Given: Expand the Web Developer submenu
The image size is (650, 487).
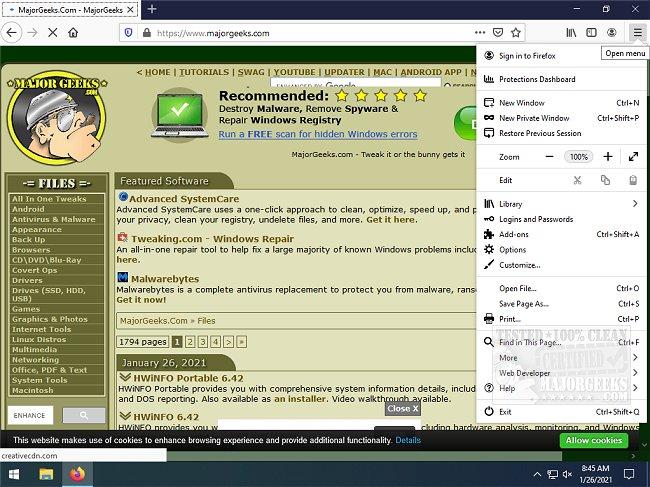Looking at the screenshot, I should point(560,373).
